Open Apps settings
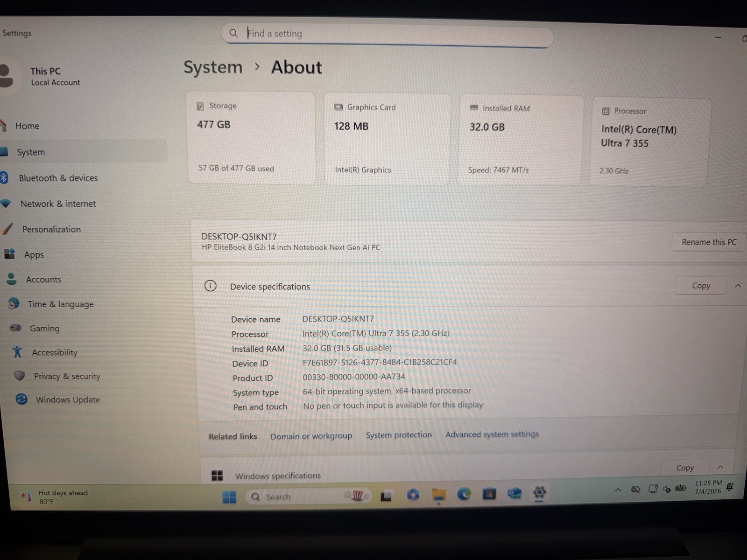The height and width of the screenshot is (560, 747). pyautogui.click(x=34, y=254)
